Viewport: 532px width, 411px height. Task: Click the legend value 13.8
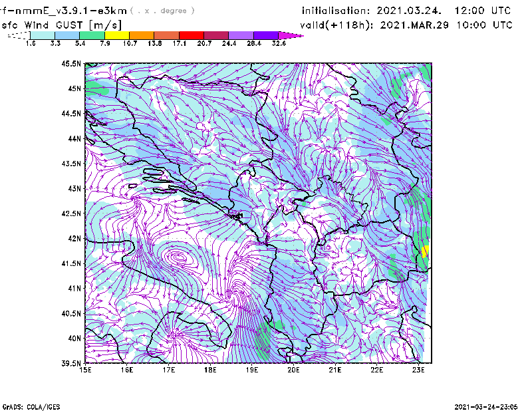tap(155, 43)
